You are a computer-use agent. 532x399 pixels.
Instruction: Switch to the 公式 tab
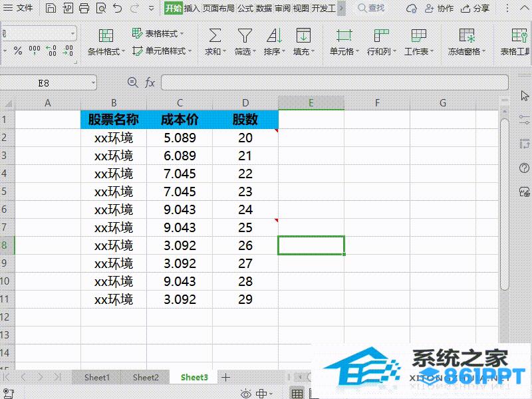click(x=245, y=8)
